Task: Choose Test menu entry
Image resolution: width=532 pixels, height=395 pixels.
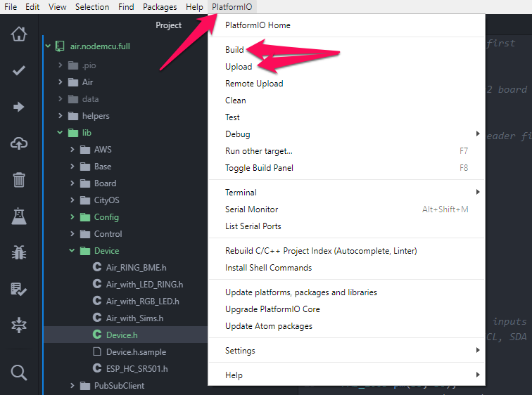Action: coord(346,117)
